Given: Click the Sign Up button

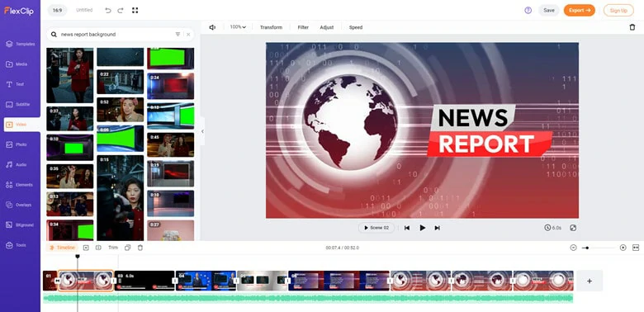Looking at the screenshot, I should (618, 10).
